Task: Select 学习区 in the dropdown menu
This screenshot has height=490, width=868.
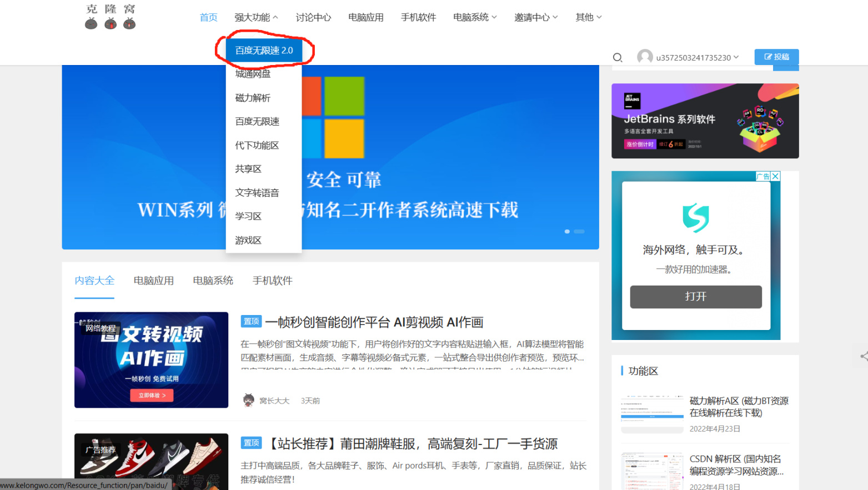Action: pos(264,216)
